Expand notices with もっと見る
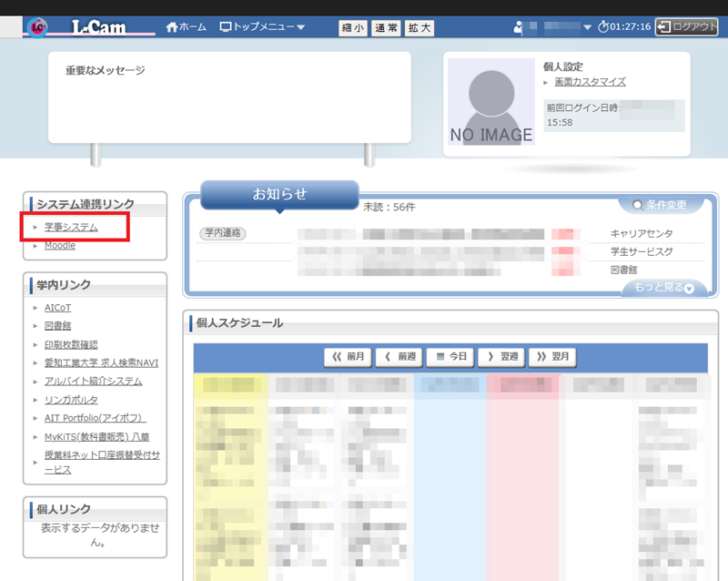 click(x=663, y=288)
